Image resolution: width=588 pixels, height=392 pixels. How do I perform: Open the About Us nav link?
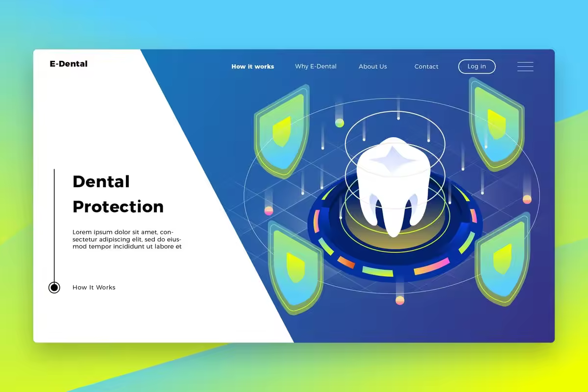(x=373, y=67)
